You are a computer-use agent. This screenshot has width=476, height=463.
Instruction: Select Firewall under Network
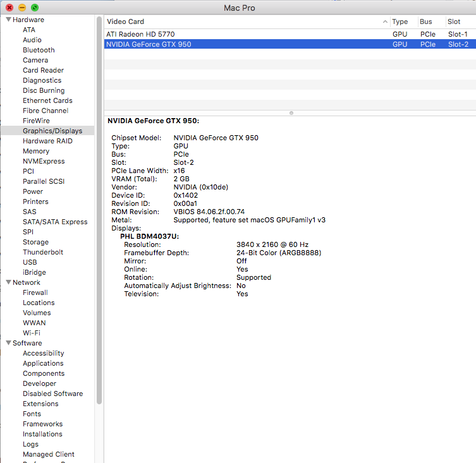click(x=35, y=292)
